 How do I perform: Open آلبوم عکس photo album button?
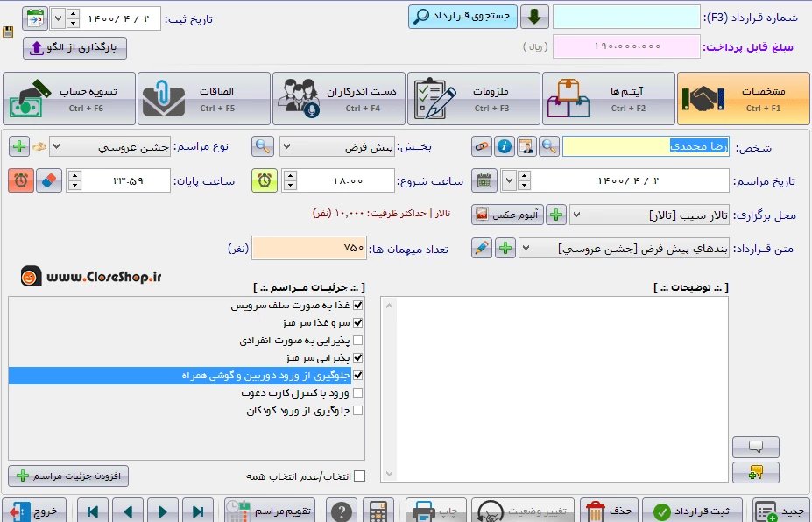click(x=507, y=215)
